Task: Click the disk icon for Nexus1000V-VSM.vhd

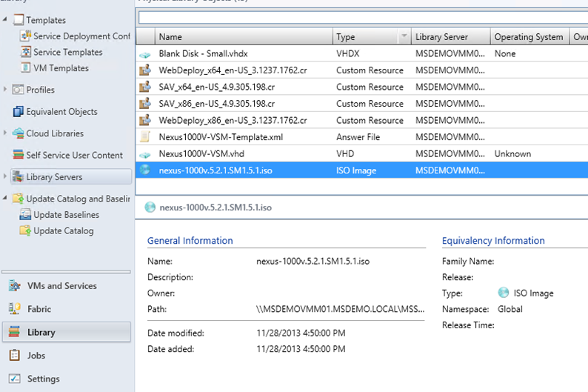Action: click(x=145, y=155)
